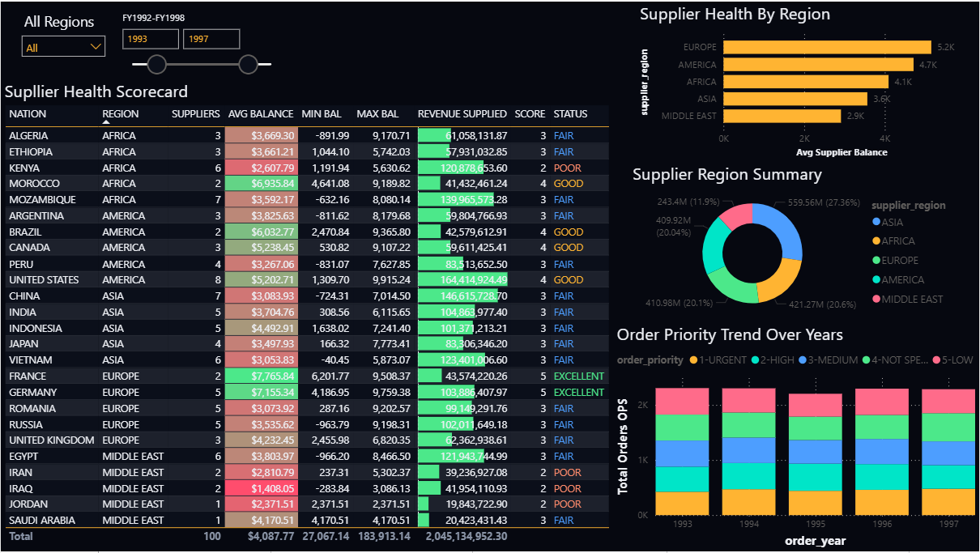Select the ASIA bar in Supplier Health chart

pyautogui.click(x=795, y=99)
